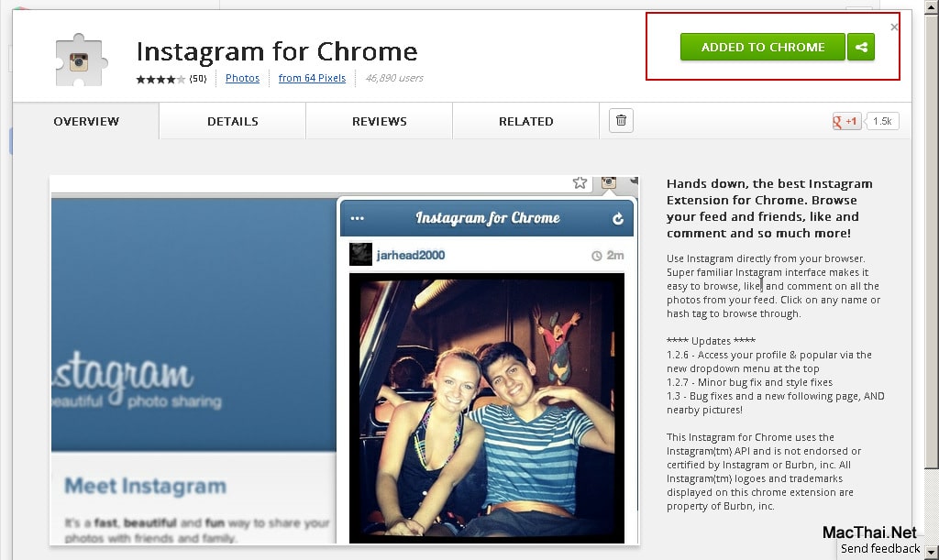The width and height of the screenshot is (939, 560).
Task: Click the scrollbar down arrow
Action: 932,552
